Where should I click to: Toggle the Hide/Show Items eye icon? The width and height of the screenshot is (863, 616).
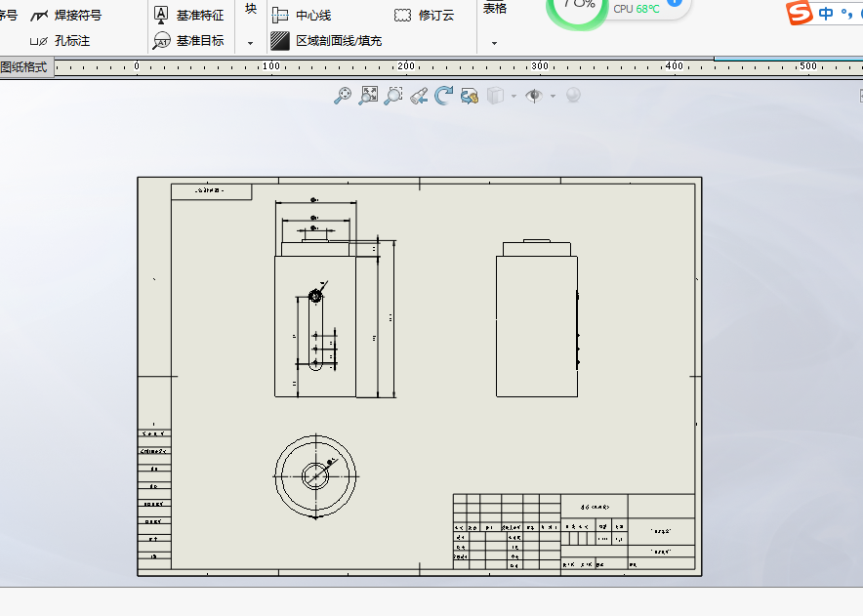(x=534, y=95)
